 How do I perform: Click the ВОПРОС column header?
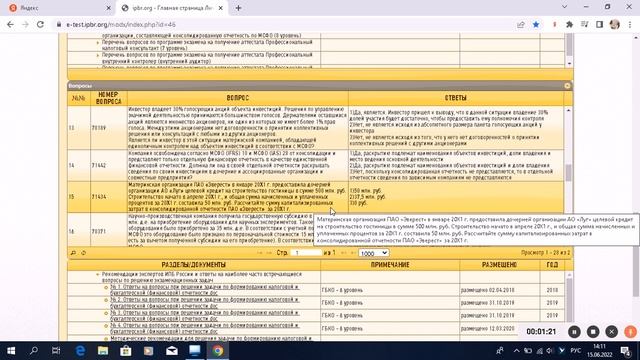(x=238, y=98)
